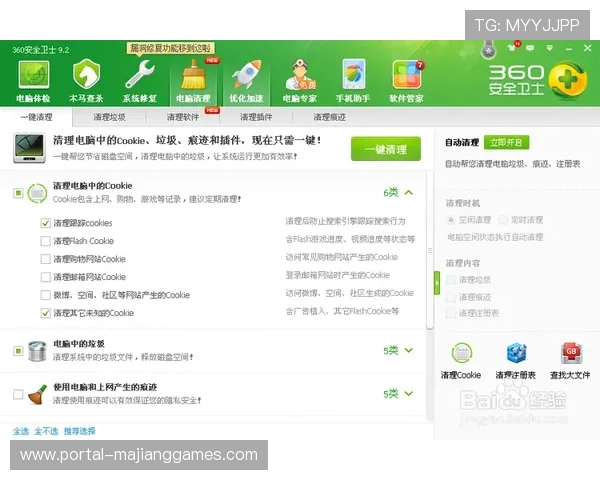Click the trash can icon for 电脑中的垃圾

click(37, 351)
